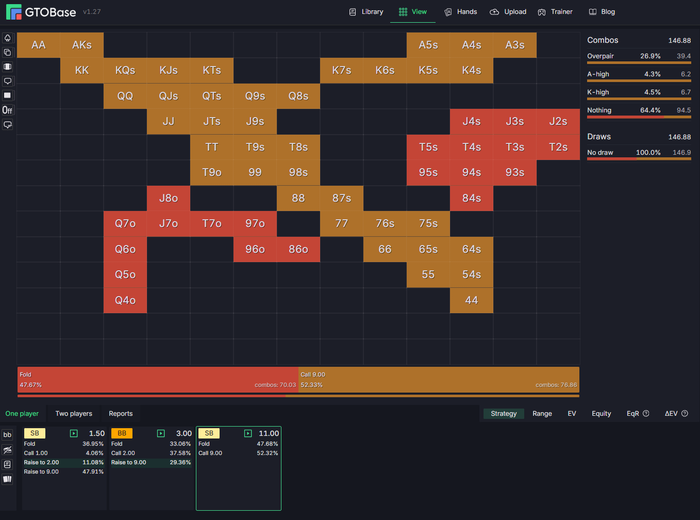Choose Raise to 2.00 in SB node
Image resolution: width=700 pixels, height=520 pixels.
click(64, 462)
